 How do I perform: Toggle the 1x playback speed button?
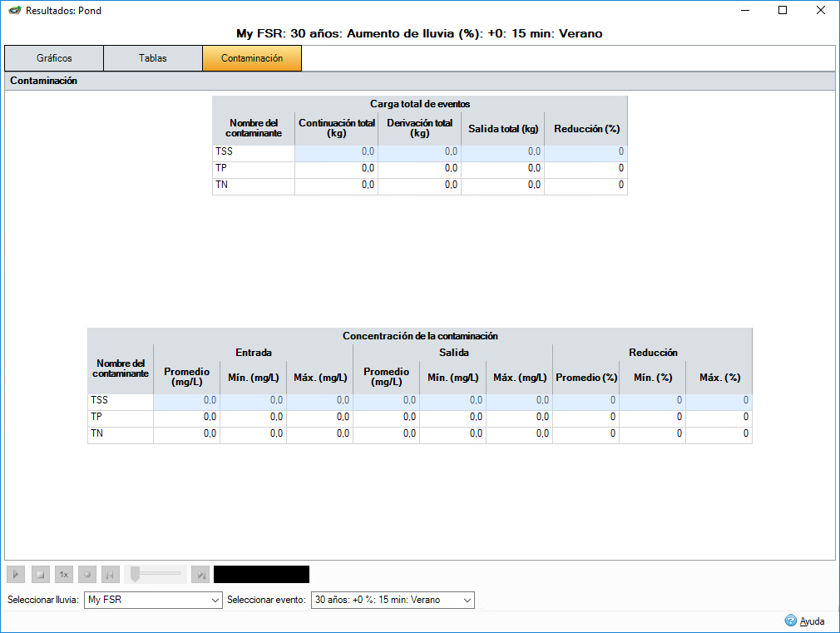pyautogui.click(x=64, y=575)
